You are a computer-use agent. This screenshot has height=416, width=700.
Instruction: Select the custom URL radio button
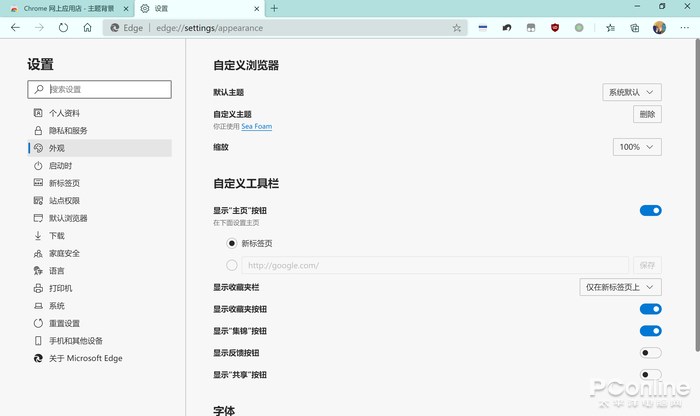[232, 265]
